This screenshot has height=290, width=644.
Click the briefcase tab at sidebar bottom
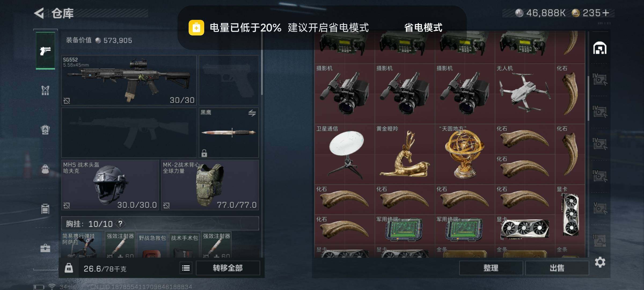(45, 248)
